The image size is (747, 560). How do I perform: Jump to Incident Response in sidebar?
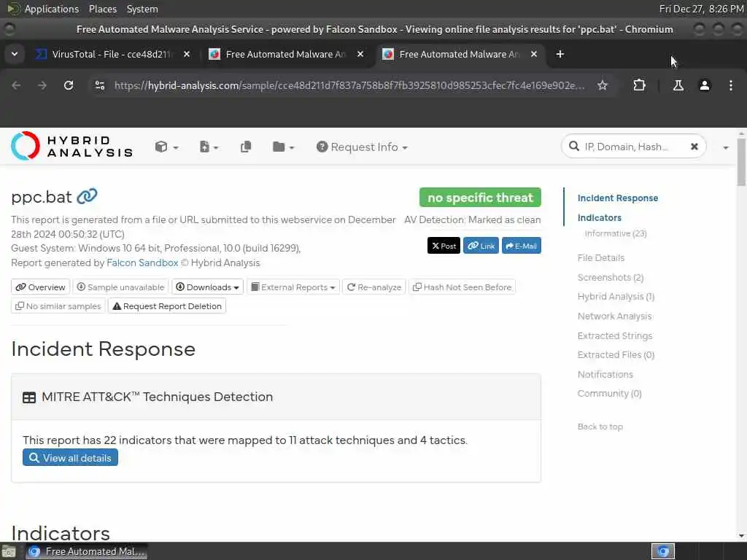617,198
